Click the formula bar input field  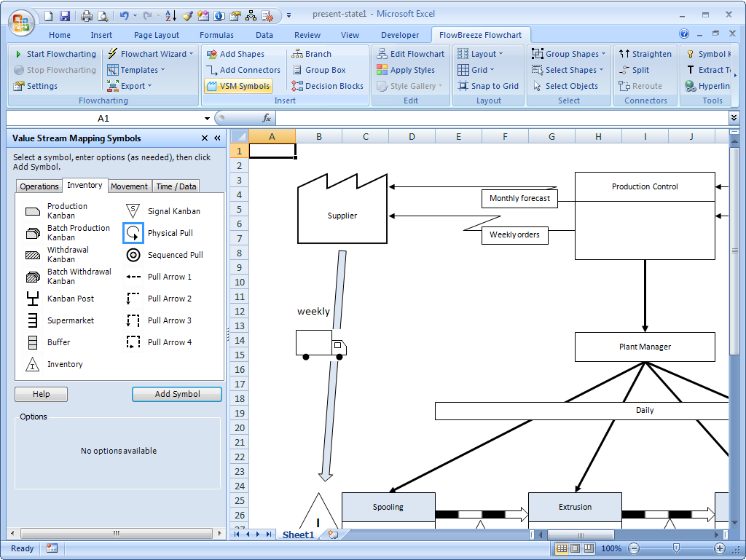tap(502, 118)
